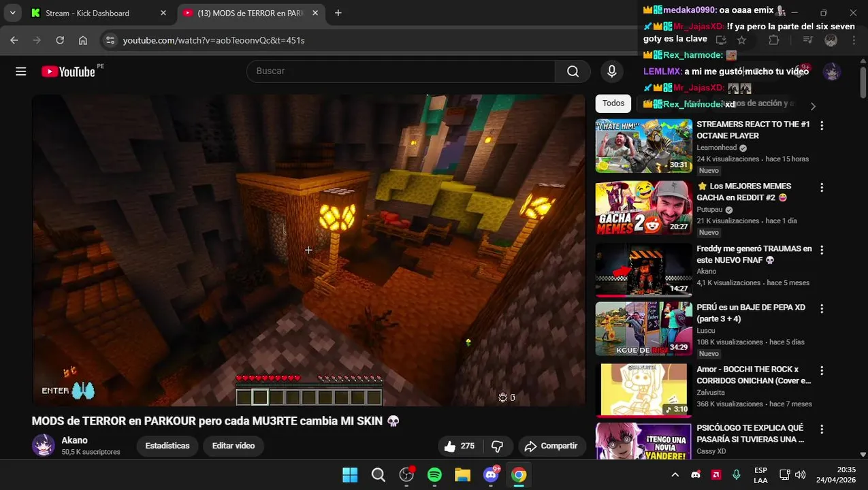Open the YouTube hamburger guide menu
The height and width of the screenshot is (490, 868).
[21, 71]
